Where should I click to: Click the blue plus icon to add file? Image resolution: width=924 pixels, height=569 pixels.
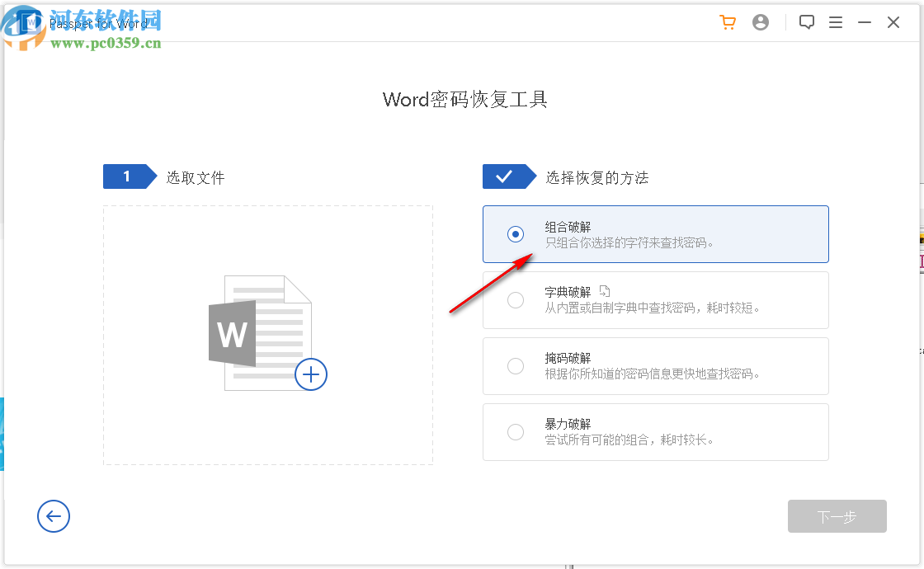pos(311,374)
